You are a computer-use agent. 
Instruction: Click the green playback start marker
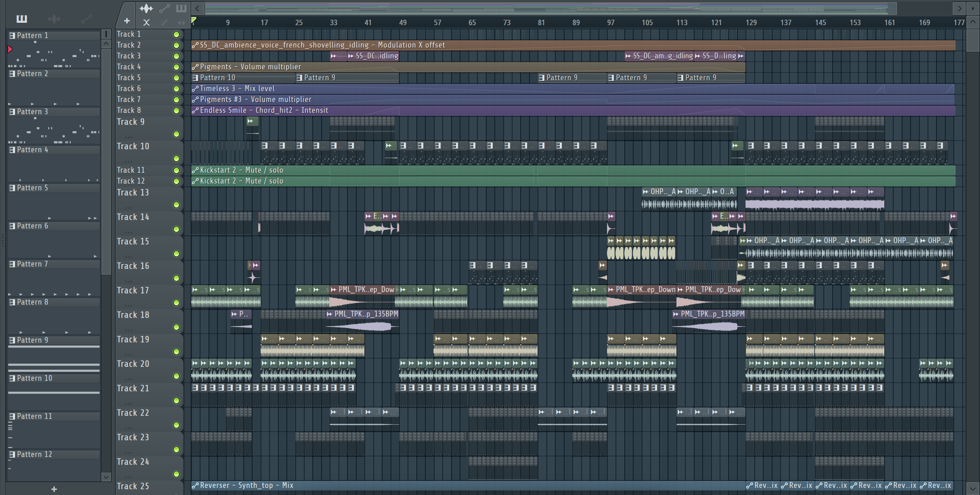(x=194, y=20)
